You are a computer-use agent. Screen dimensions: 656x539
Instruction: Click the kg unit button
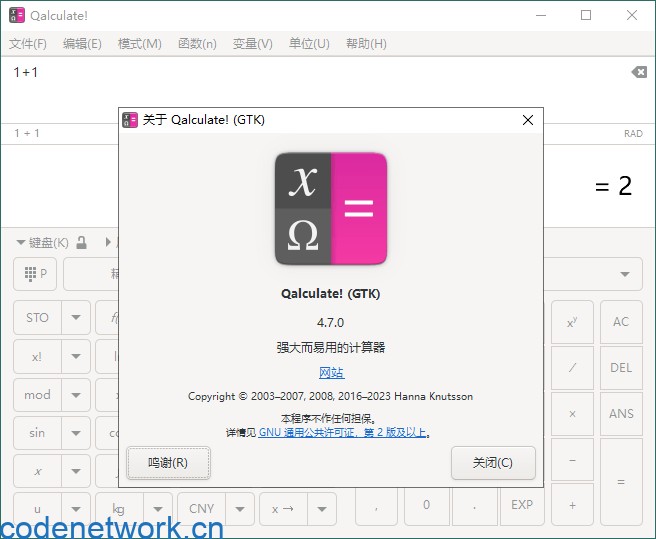[x=119, y=509]
